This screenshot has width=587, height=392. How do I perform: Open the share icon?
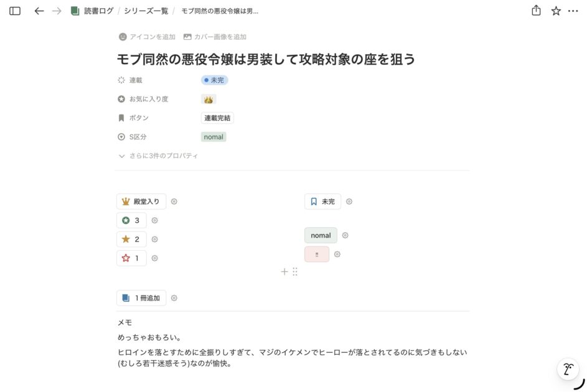pyautogui.click(x=536, y=11)
